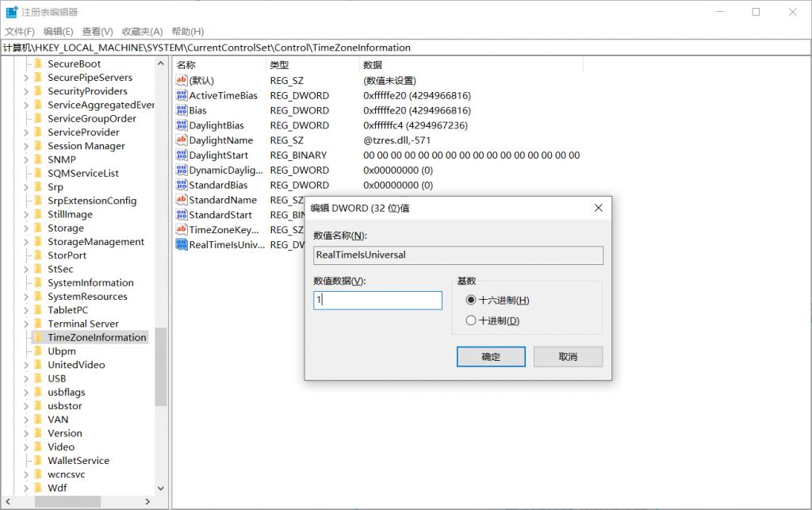Expand the Session Manager tree node
This screenshot has width=812, height=510.
pyautogui.click(x=26, y=146)
